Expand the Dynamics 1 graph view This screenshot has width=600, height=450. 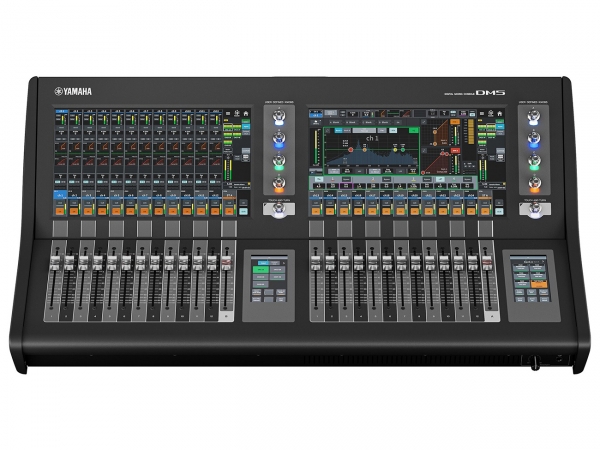pos(424,122)
